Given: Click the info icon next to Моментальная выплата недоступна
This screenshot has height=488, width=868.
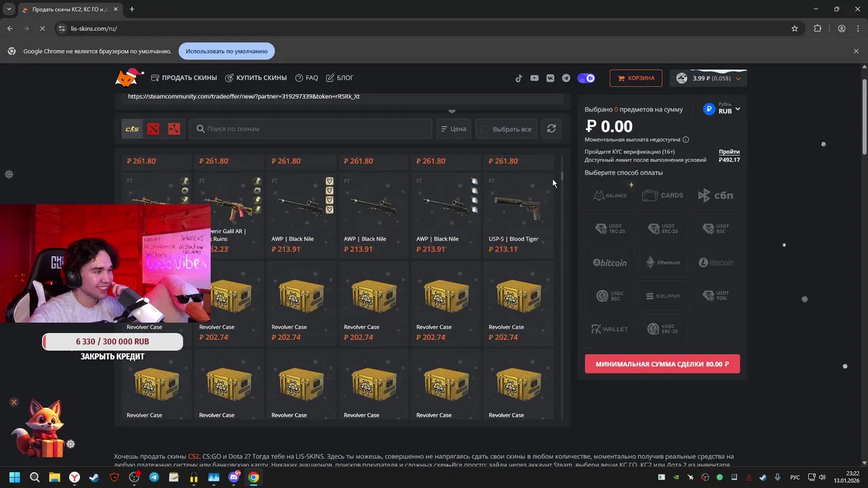Looking at the screenshot, I should (x=686, y=140).
